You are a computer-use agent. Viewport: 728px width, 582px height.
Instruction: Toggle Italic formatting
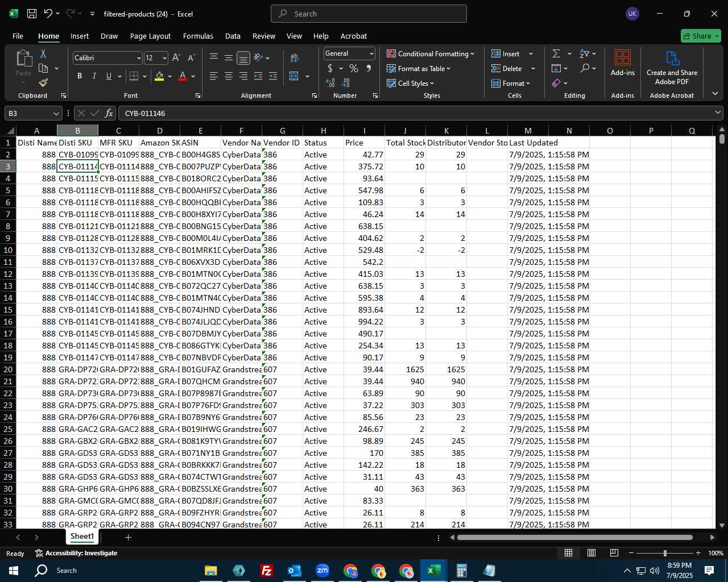pyautogui.click(x=94, y=76)
